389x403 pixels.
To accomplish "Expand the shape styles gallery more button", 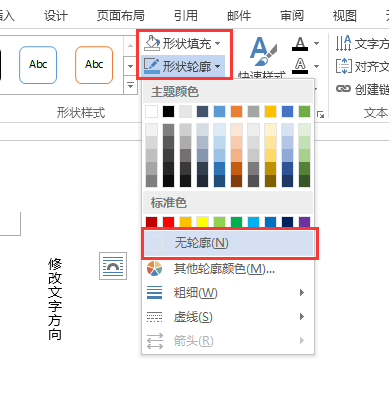I will 130,86.
